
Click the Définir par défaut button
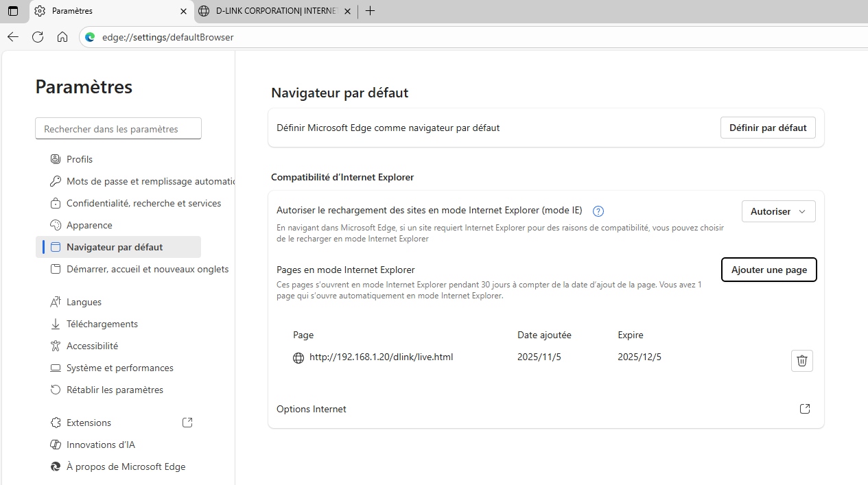point(768,128)
